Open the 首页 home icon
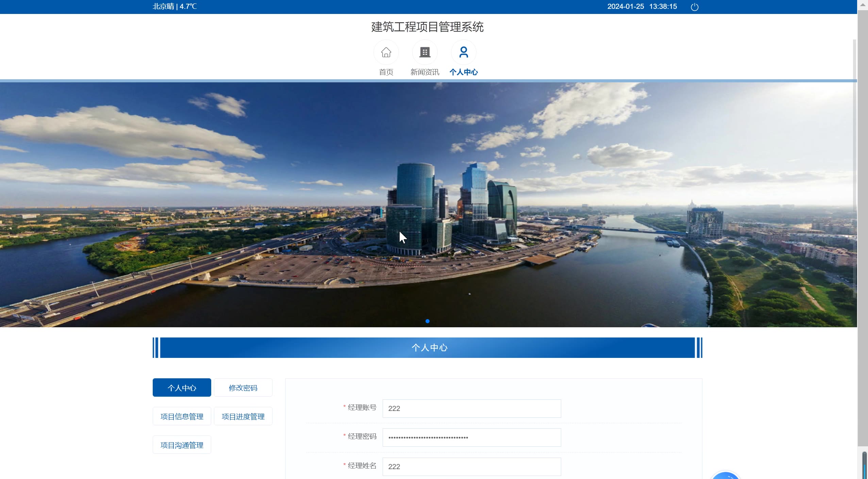The image size is (868, 479). tap(386, 52)
